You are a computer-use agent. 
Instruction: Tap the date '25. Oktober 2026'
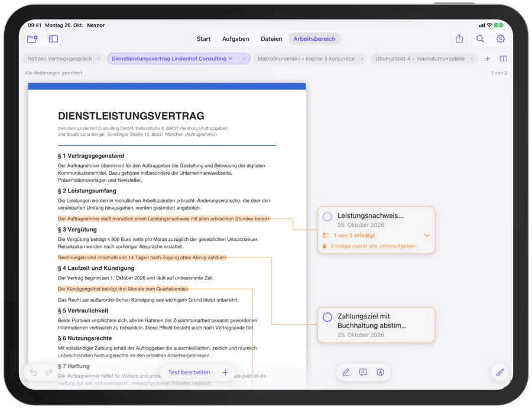click(x=361, y=335)
